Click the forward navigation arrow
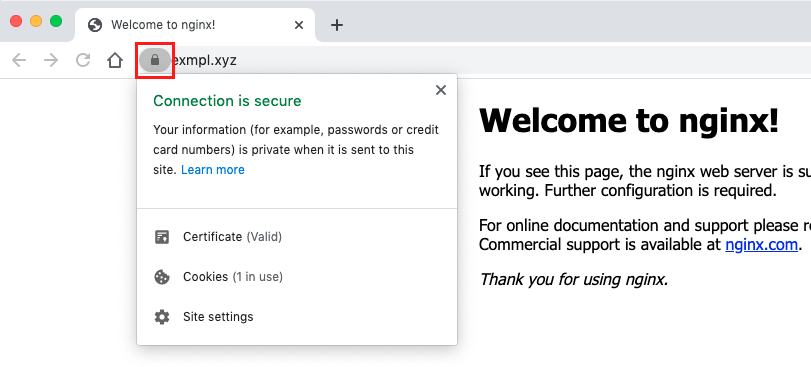 (51, 60)
